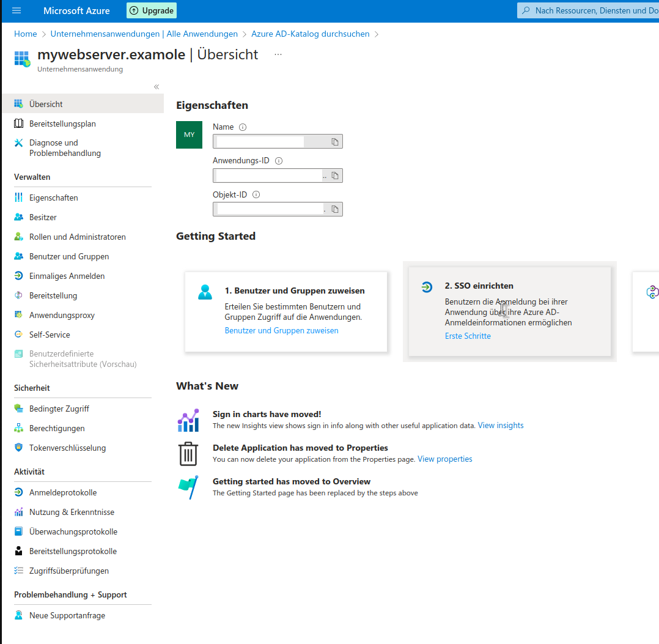This screenshot has height=644, width=659.
Task: Click the green flag getting started icon
Action: point(188,487)
